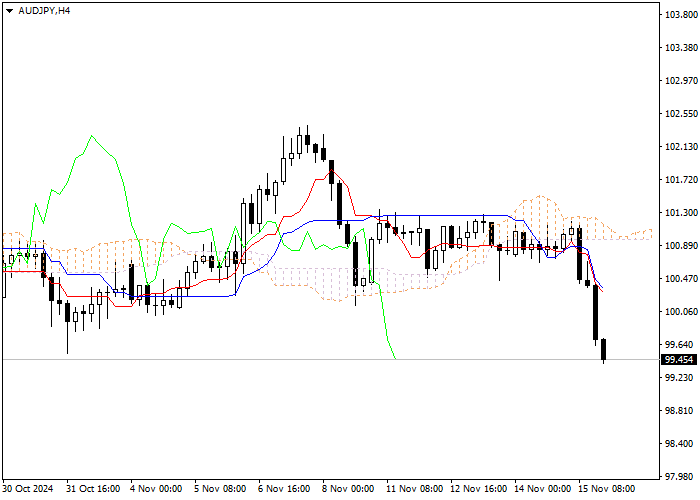The width and height of the screenshot is (700, 500).
Task: Select price level 102.550 on axis
Action: pos(681,114)
